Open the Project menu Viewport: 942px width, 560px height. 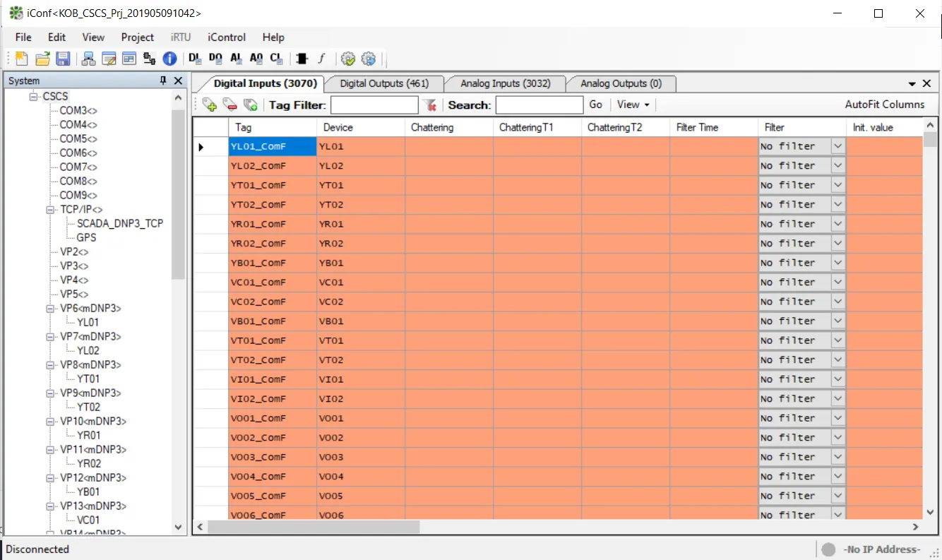(x=138, y=37)
